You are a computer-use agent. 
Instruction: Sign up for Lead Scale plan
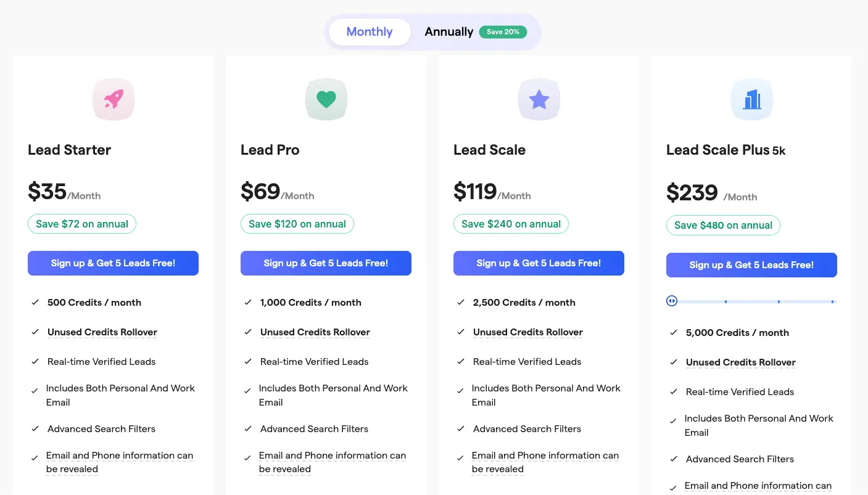[x=539, y=263]
